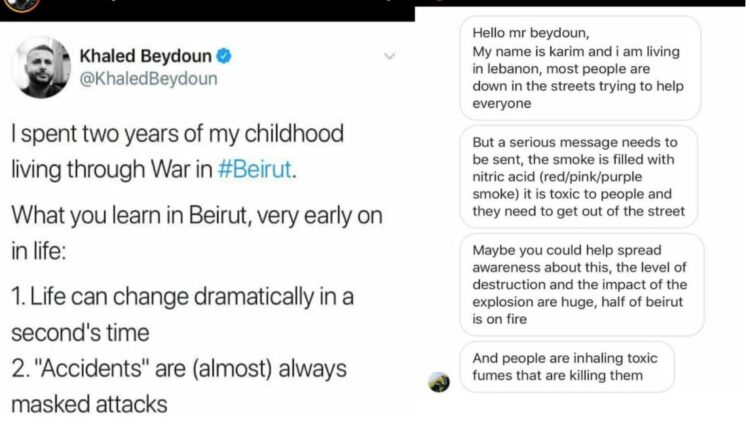Viewport: 750px width, 430px height.
Task: Select the 'And people are inhaling toxic' bubble
Action: click(x=567, y=367)
